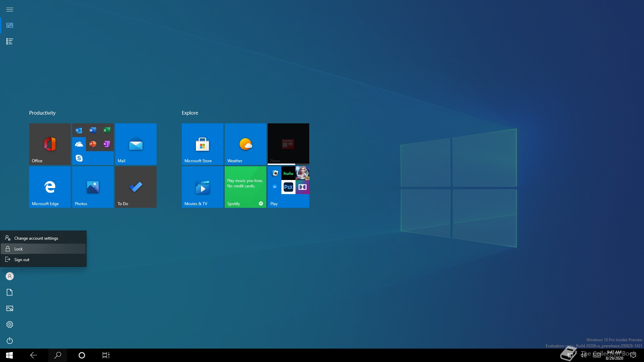The image size is (644, 362).
Task: Open the game tile with character portrait
Action: (x=303, y=173)
